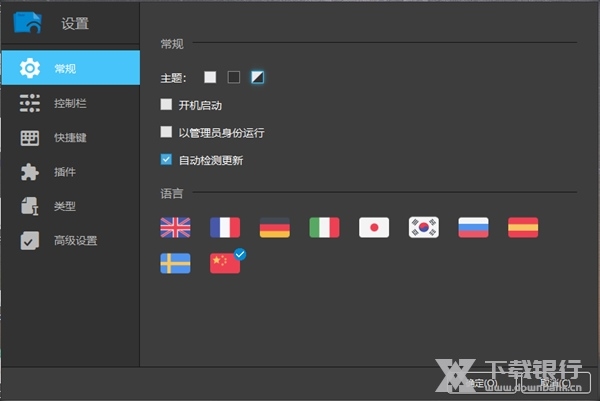Select Korean language flag

[x=424, y=227]
